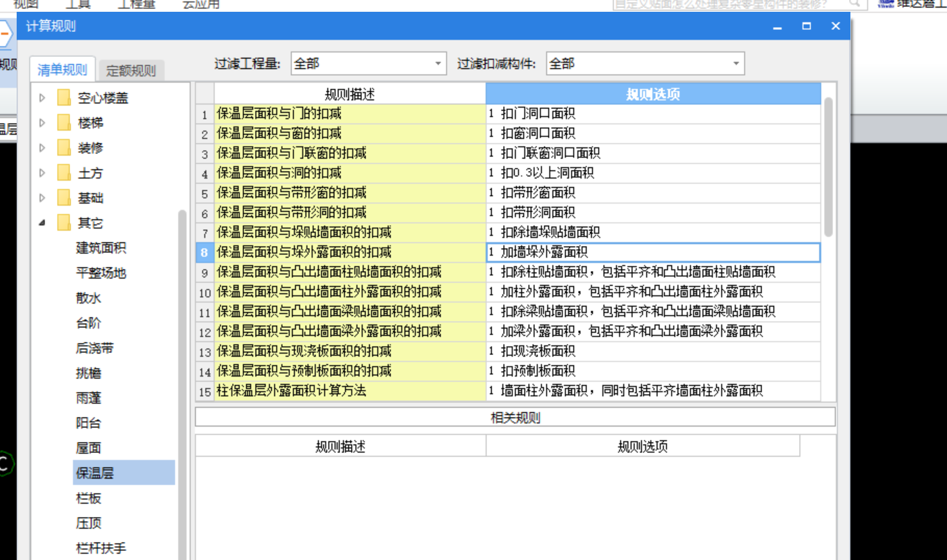Select rule row 保温层面积与门联窗的扣减
Viewport: 947px width, 560px height.
(349, 154)
